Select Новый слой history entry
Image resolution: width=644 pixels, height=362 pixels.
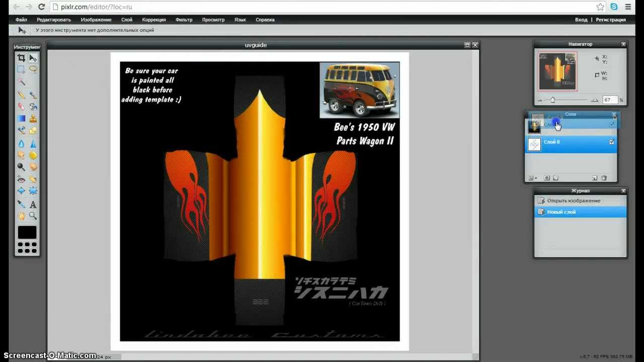point(580,212)
